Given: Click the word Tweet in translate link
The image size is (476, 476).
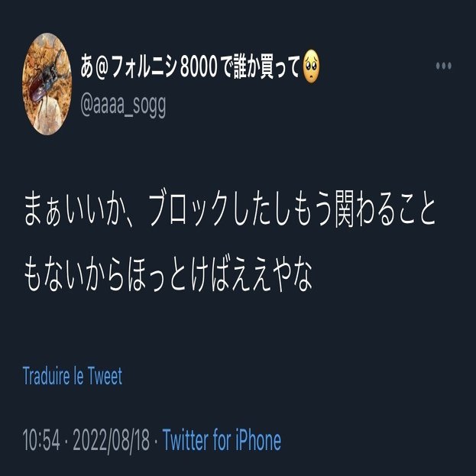Looking at the screenshot, I should (105, 376).
